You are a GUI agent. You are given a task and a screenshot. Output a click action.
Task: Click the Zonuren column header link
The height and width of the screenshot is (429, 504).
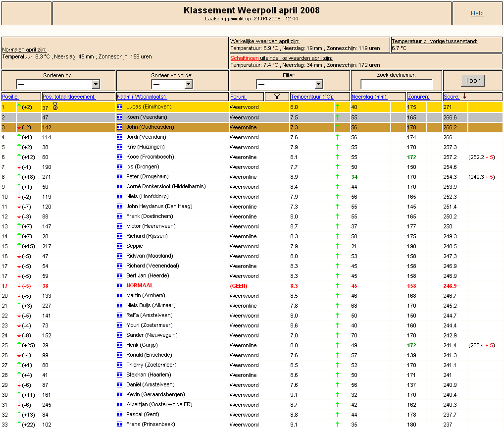(x=418, y=97)
